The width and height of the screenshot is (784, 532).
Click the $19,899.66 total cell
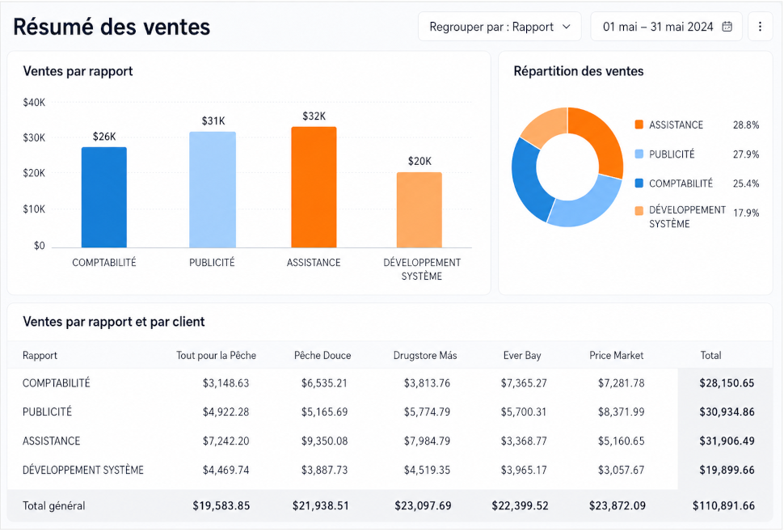pyautogui.click(x=727, y=470)
